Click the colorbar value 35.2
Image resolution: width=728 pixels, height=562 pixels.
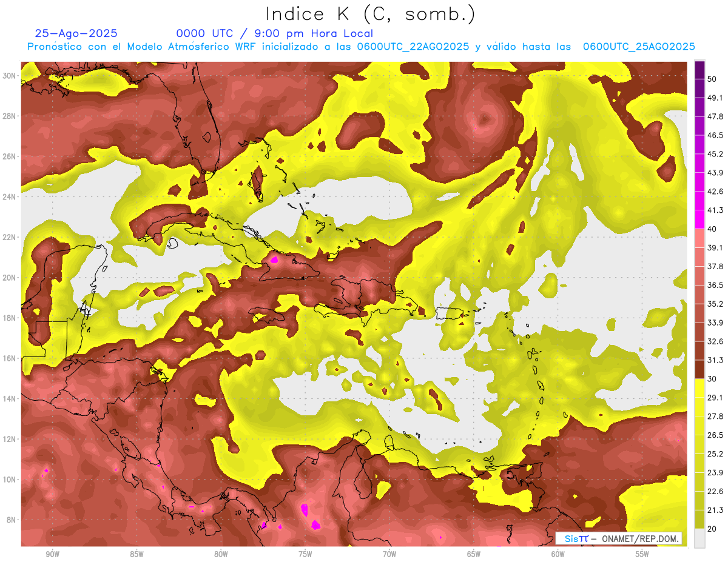(x=715, y=304)
